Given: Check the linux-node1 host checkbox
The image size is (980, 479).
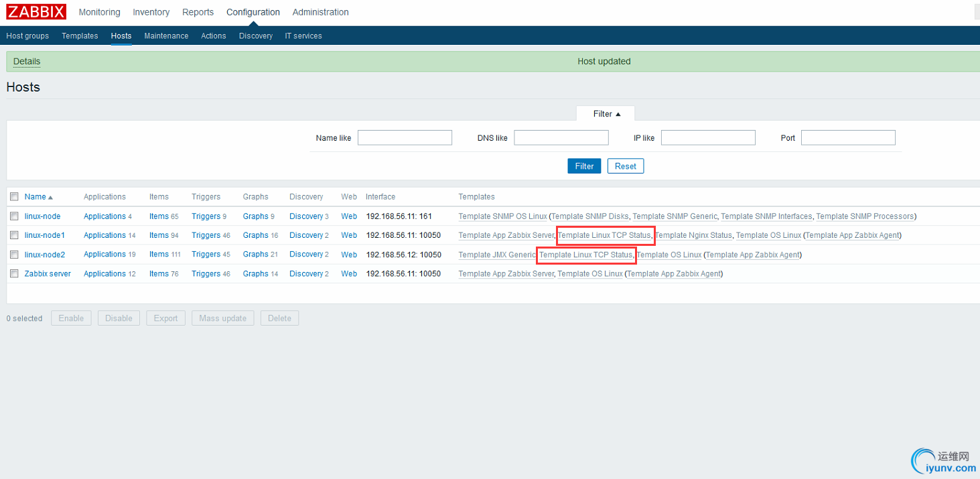Looking at the screenshot, I should pos(14,235).
